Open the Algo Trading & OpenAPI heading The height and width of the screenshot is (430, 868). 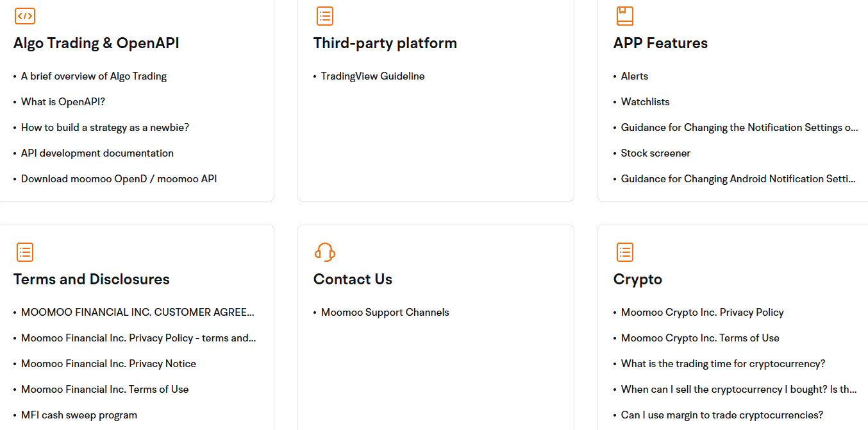96,44
